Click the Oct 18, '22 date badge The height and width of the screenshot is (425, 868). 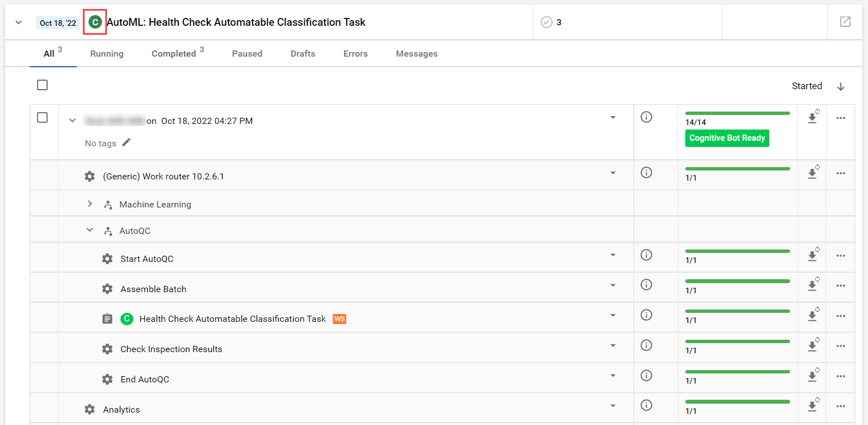coord(58,23)
